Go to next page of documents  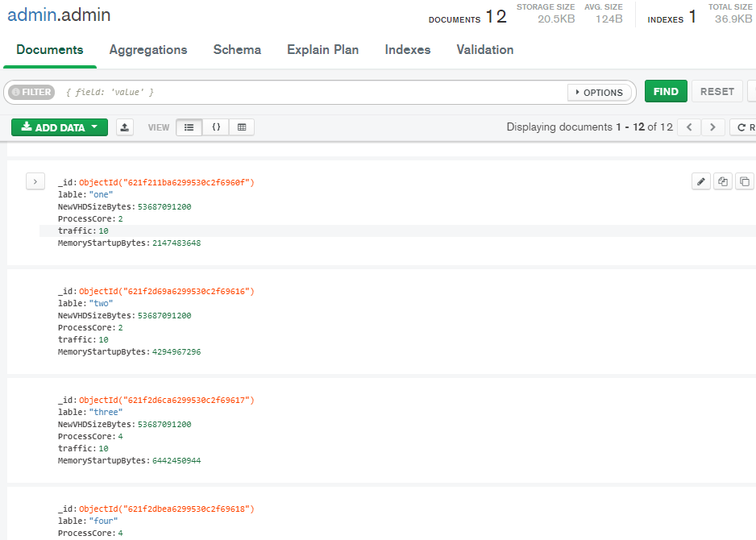tap(712, 127)
